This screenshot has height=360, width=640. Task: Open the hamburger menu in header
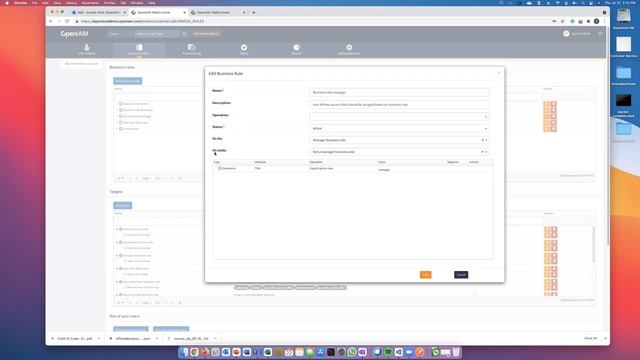[600, 34]
